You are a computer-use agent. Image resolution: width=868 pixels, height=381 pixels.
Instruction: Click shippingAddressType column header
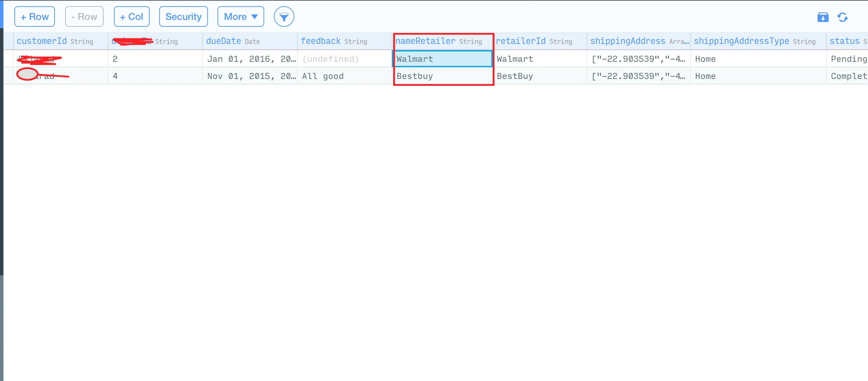(x=741, y=41)
